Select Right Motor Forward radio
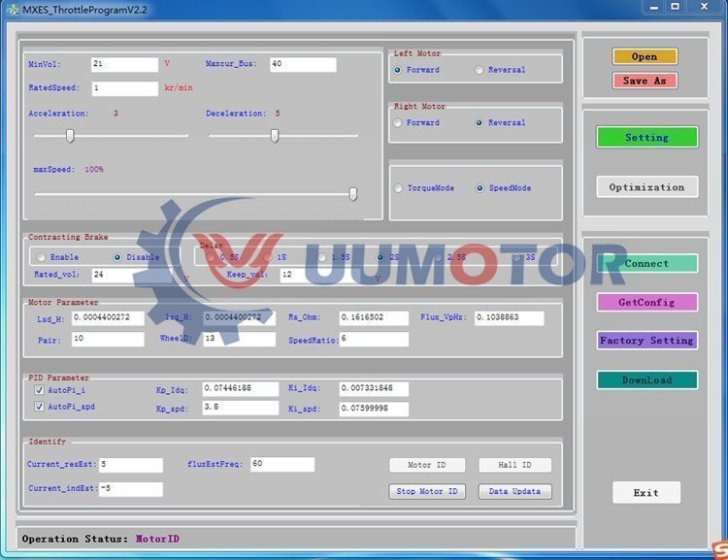The image size is (728, 560). click(397, 123)
